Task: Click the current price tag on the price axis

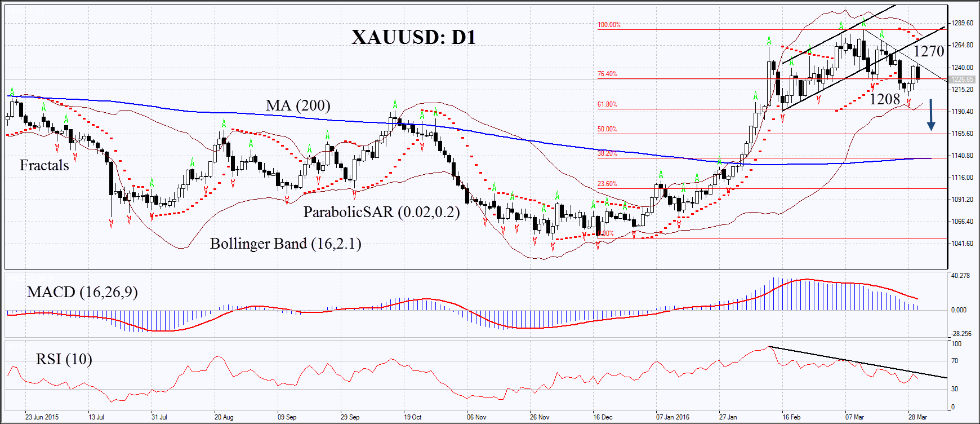Action: 962,79
